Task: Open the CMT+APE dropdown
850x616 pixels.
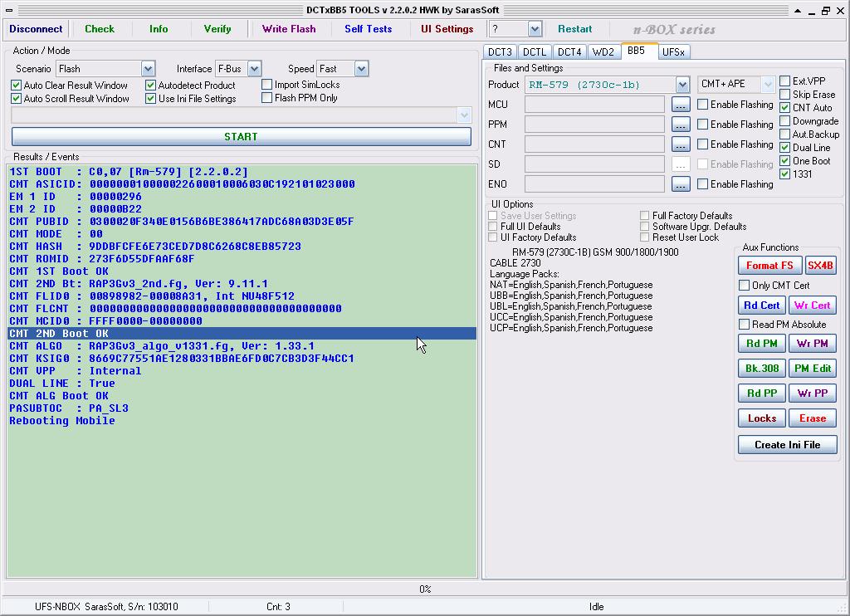Action: (x=768, y=84)
